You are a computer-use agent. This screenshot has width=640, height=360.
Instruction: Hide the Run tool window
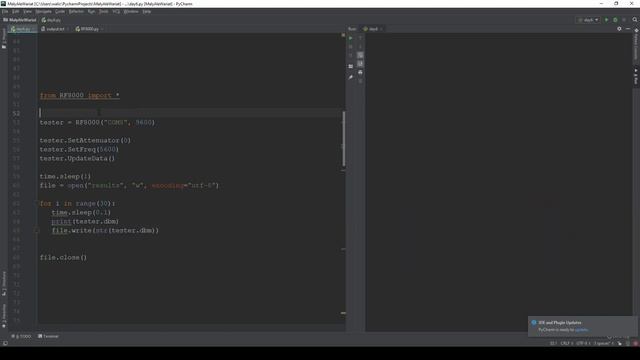tap(628, 29)
